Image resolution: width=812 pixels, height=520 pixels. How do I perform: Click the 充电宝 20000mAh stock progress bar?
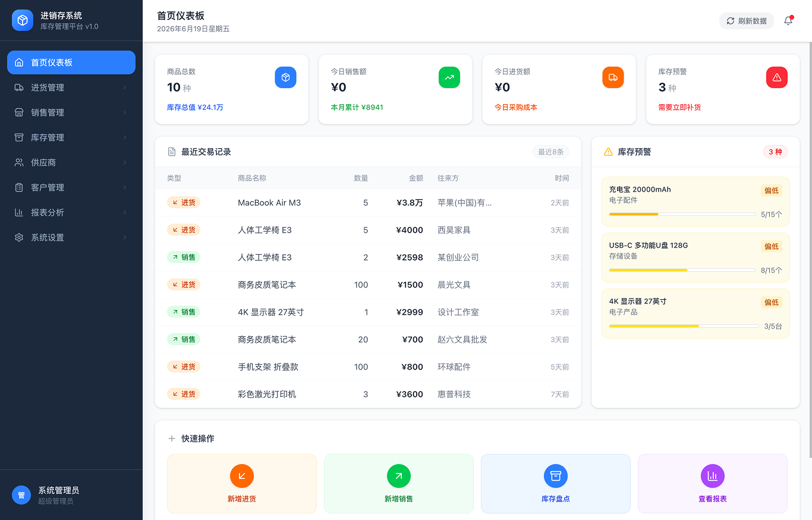click(x=682, y=214)
